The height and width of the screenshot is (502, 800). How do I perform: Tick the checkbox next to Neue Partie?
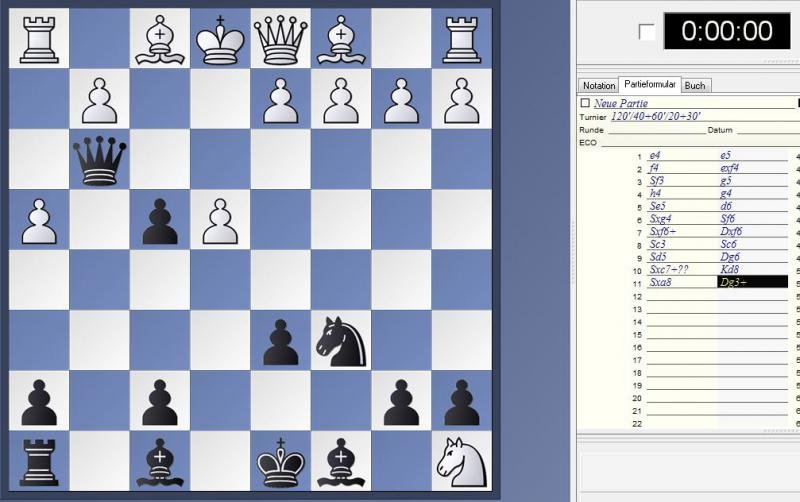(585, 103)
